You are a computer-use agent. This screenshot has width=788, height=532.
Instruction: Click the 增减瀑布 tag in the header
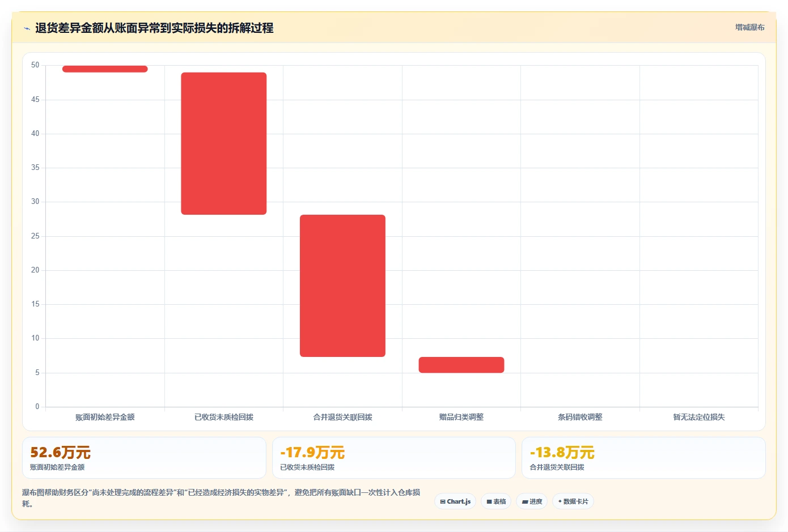click(749, 27)
